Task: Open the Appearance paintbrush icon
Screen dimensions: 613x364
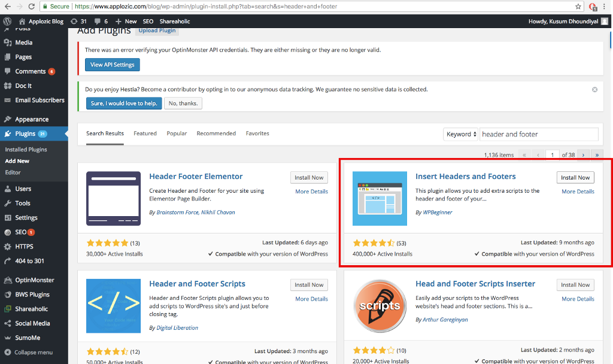Action: coord(8,119)
